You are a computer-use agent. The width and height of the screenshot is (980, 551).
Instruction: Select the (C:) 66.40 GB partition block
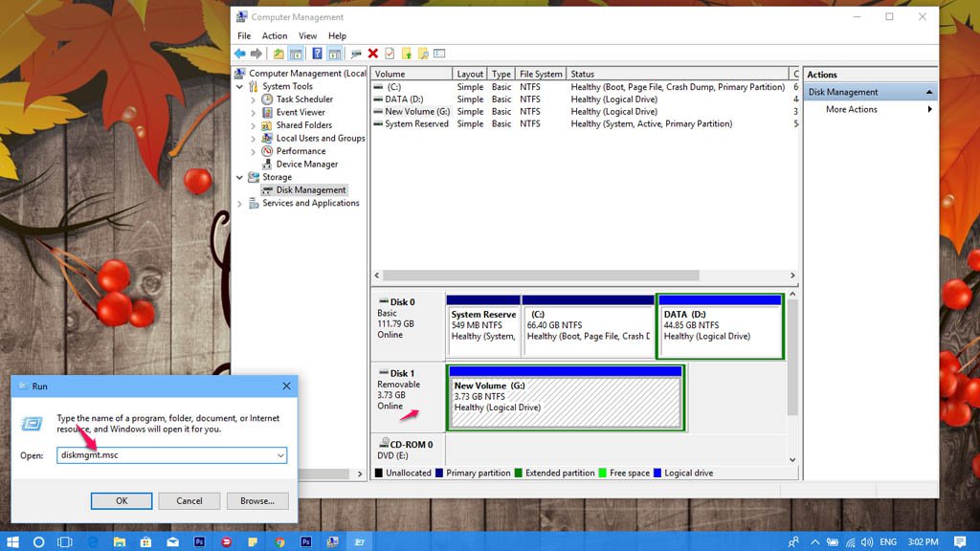pyautogui.click(x=588, y=327)
